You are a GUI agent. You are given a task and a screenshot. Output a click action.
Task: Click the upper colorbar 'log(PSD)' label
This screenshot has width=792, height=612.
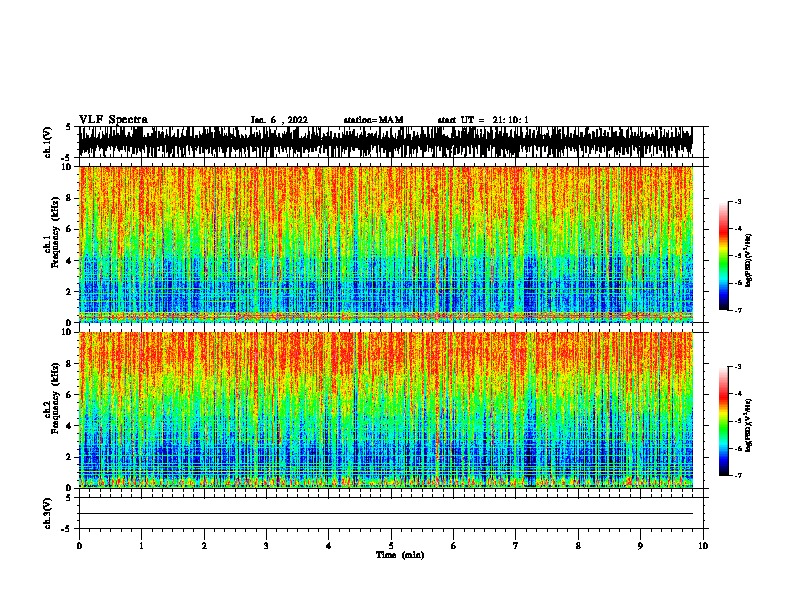pyautogui.click(x=749, y=261)
